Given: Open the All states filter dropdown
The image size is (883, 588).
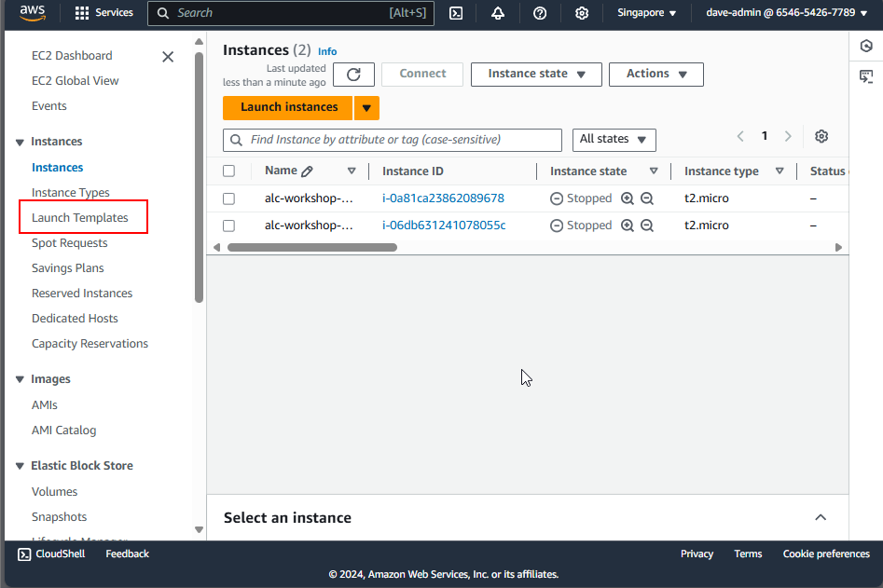Looking at the screenshot, I should tap(614, 139).
